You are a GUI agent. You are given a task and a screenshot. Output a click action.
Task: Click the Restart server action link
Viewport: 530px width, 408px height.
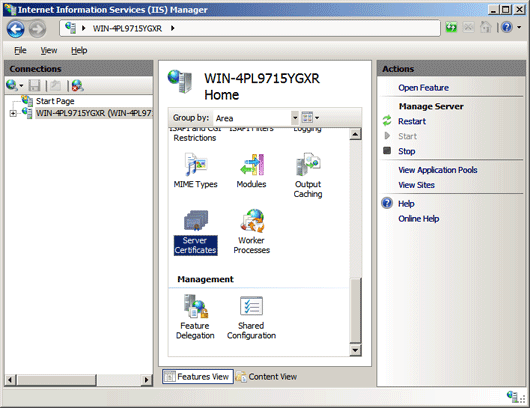[412, 121]
